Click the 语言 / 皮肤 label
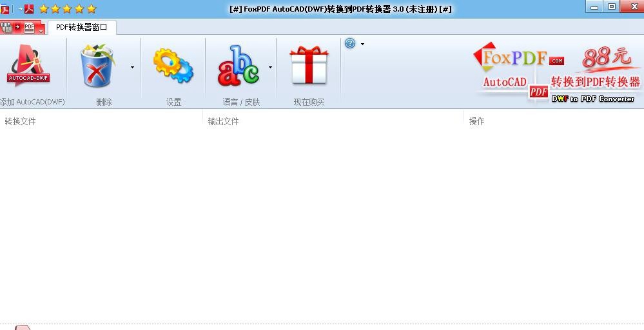Viewport: 644px width, 330px height. tap(242, 102)
